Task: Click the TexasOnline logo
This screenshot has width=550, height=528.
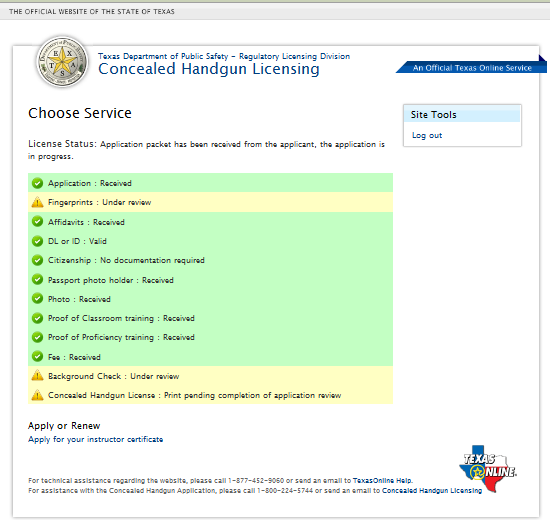Action: 488,469
